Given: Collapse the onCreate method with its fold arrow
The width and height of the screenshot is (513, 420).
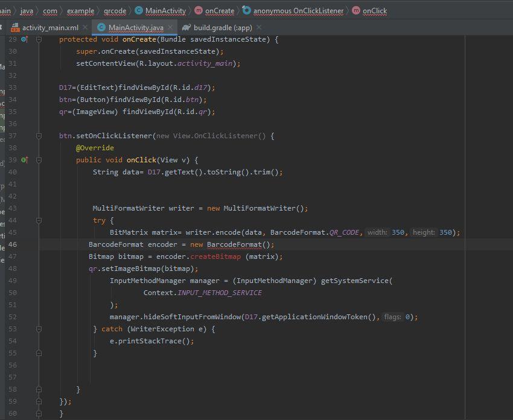Looking at the screenshot, I should (37, 39).
